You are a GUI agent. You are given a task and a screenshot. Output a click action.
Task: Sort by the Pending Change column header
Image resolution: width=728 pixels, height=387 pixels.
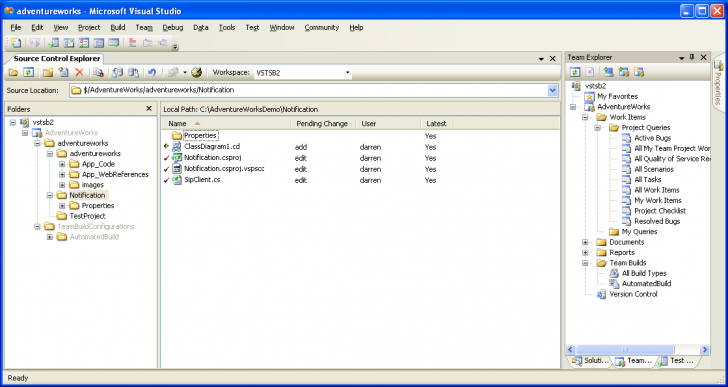coord(323,123)
